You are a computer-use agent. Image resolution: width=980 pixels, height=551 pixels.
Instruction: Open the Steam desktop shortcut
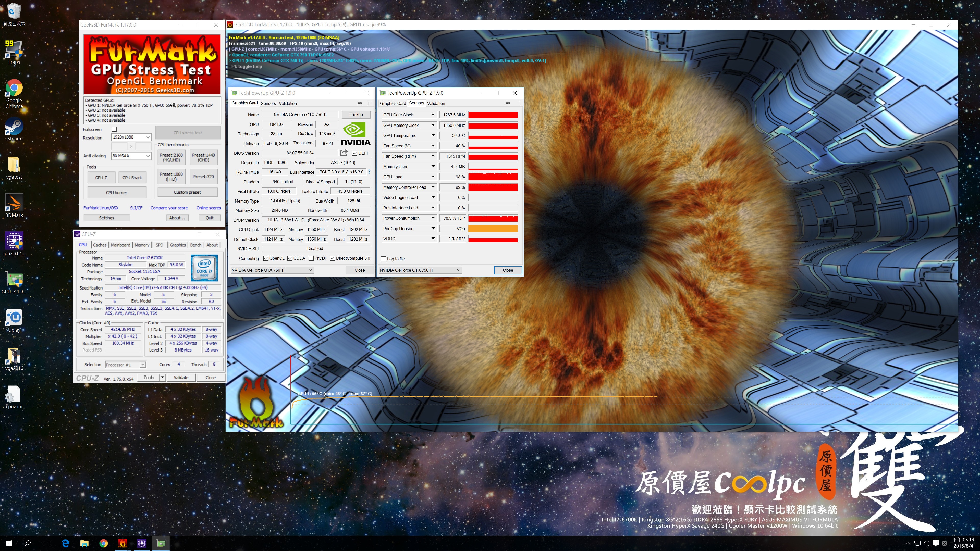click(14, 129)
